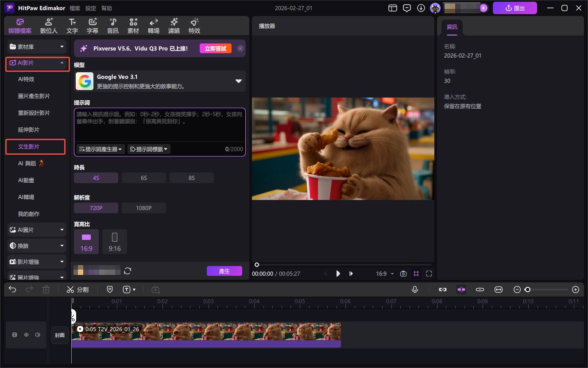Choose the 1080P resolution option
Viewport: 588px width, 368px height.
(144, 208)
